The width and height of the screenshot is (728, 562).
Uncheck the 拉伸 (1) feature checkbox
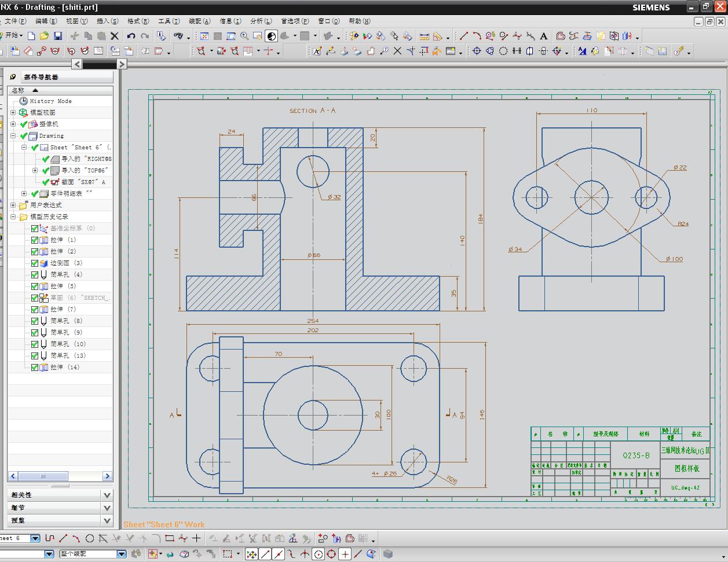35,240
